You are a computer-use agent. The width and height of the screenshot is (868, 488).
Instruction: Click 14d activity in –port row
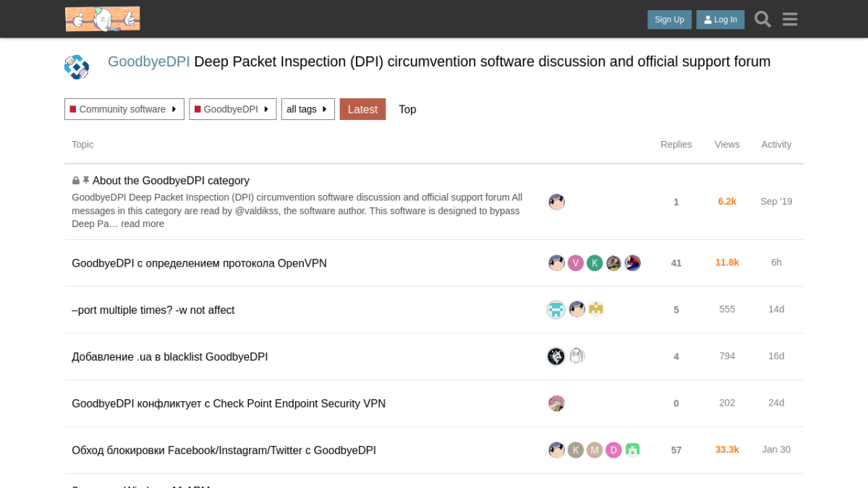pyautogui.click(x=776, y=309)
